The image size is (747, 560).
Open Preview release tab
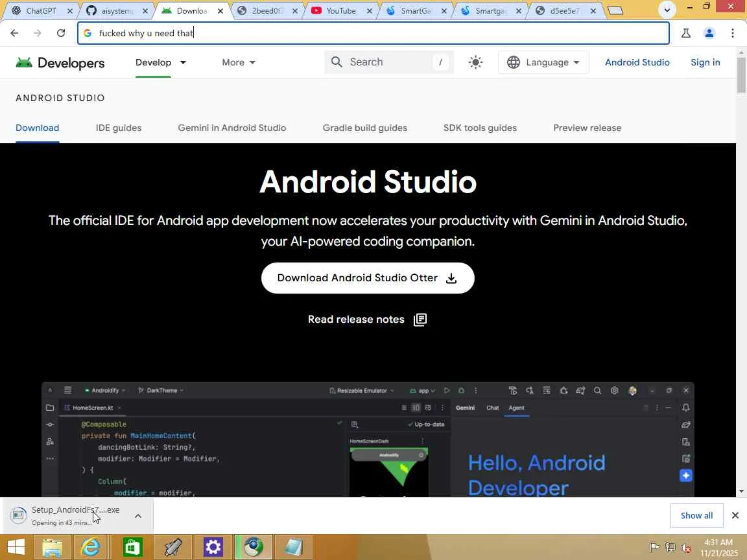click(587, 128)
